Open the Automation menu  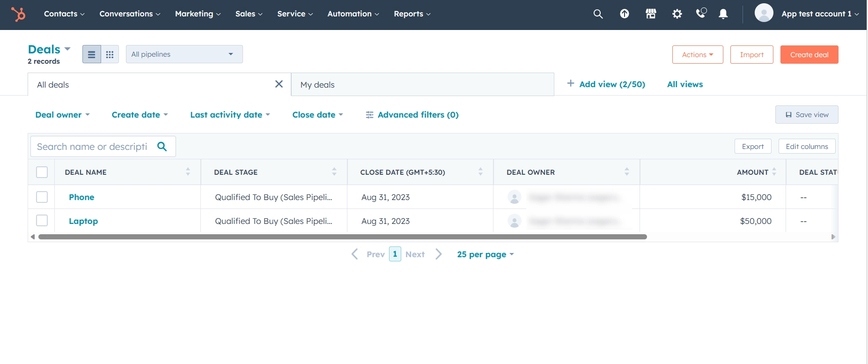[353, 14]
